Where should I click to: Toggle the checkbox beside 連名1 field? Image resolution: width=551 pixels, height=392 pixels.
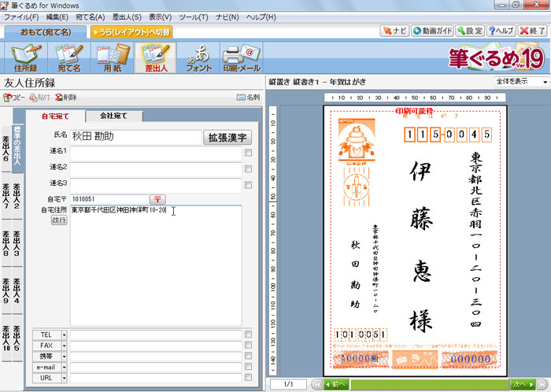coord(248,153)
